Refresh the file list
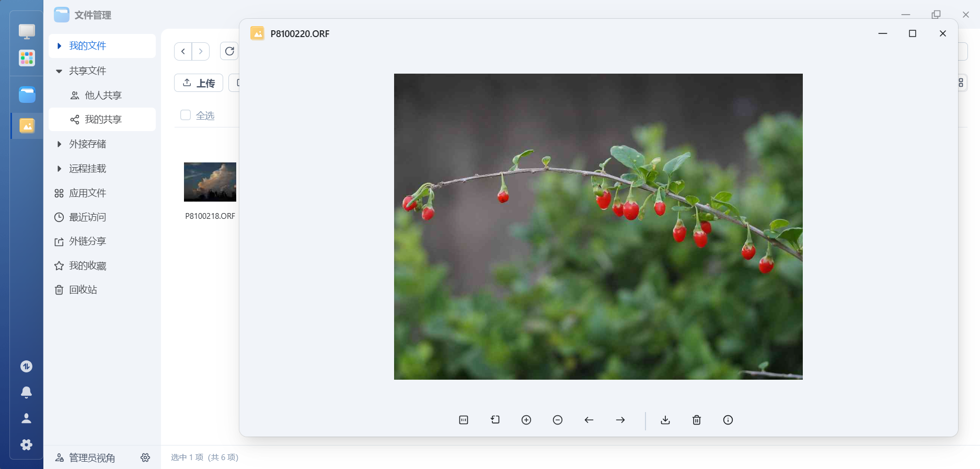The width and height of the screenshot is (980, 469). click(x=229, y=51)
